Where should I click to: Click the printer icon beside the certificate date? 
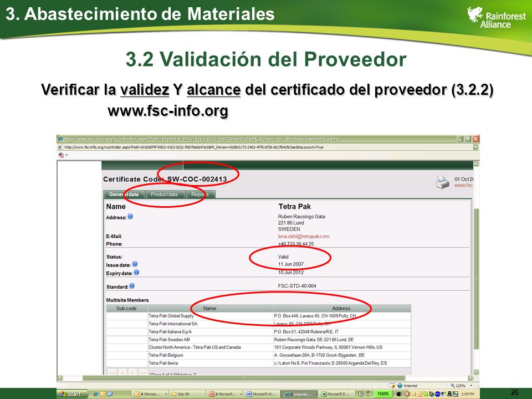[442, 182]
